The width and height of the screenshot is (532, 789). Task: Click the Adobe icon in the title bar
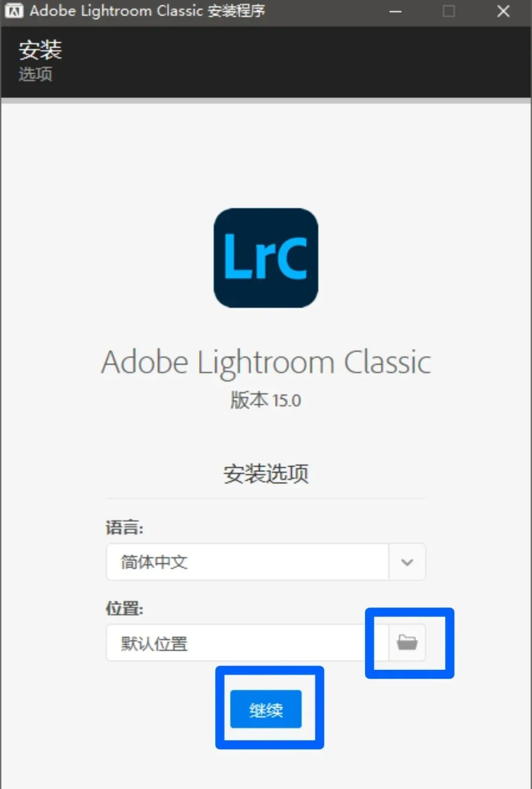coord(14,11)
